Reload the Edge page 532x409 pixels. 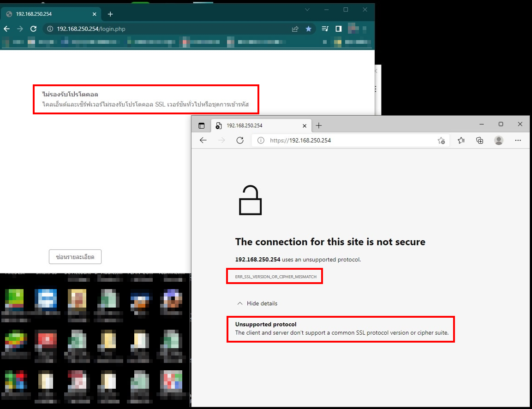240,140
